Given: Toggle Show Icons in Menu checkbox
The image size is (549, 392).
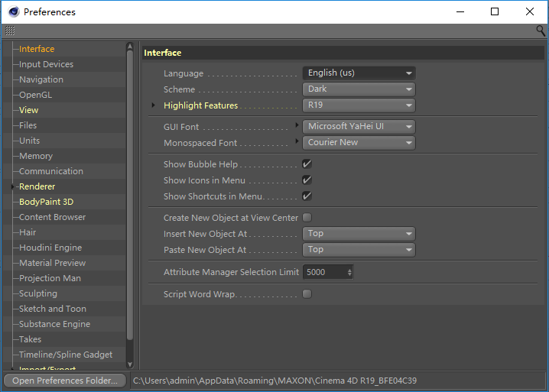Looking at the screenshot, I should 307,180.
